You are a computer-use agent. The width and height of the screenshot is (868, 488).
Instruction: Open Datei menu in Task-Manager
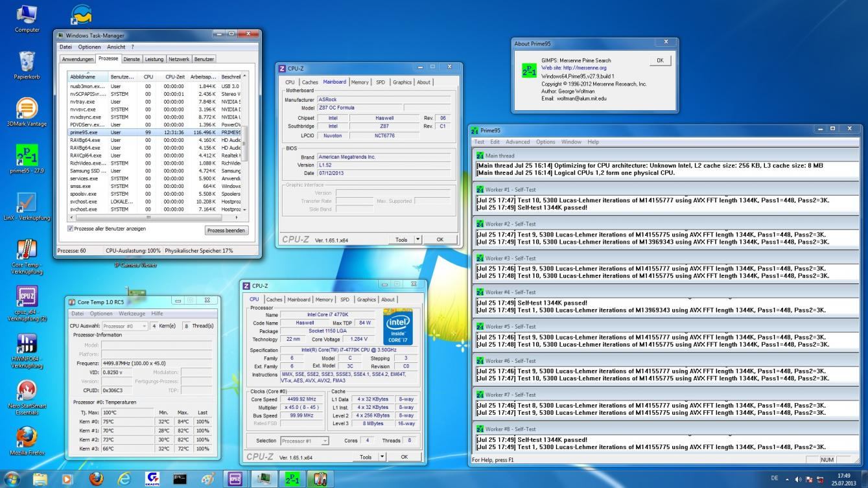coord(65,47)
